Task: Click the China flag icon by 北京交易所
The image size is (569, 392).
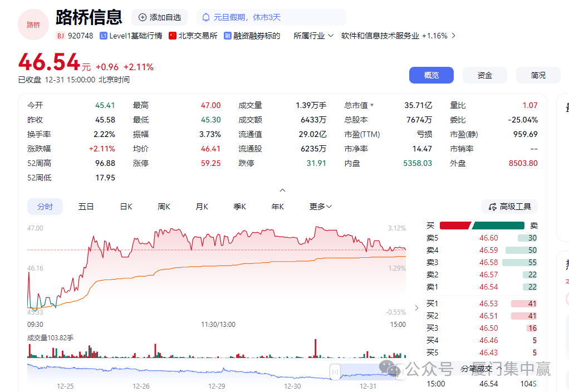Action: point(173,36)
